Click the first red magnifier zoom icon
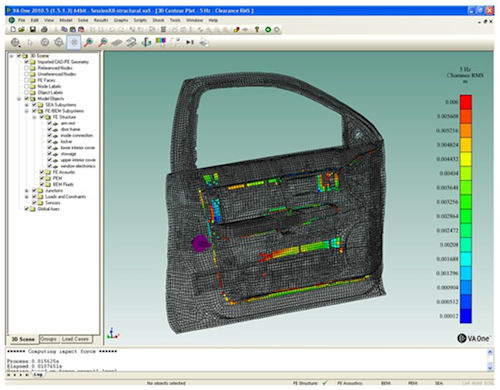The width and height of the screenshot is (500, 390). (x=88, y=42)
